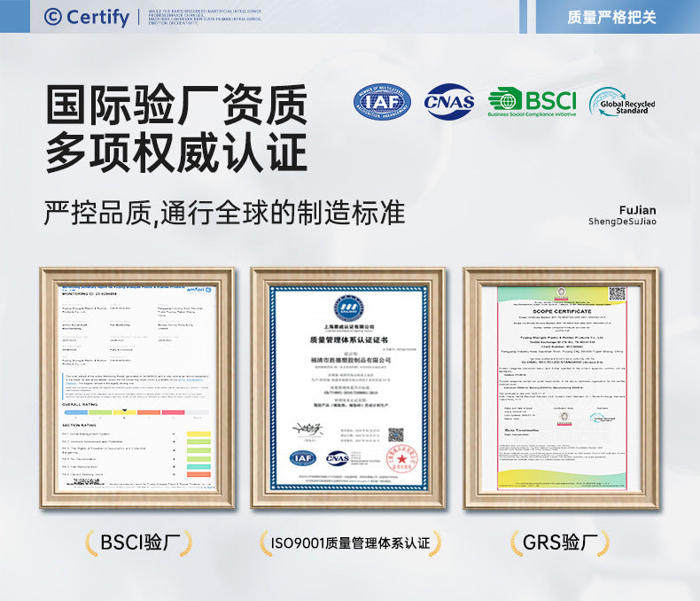Open the GRS scope certificate framed image

point(561,387)
